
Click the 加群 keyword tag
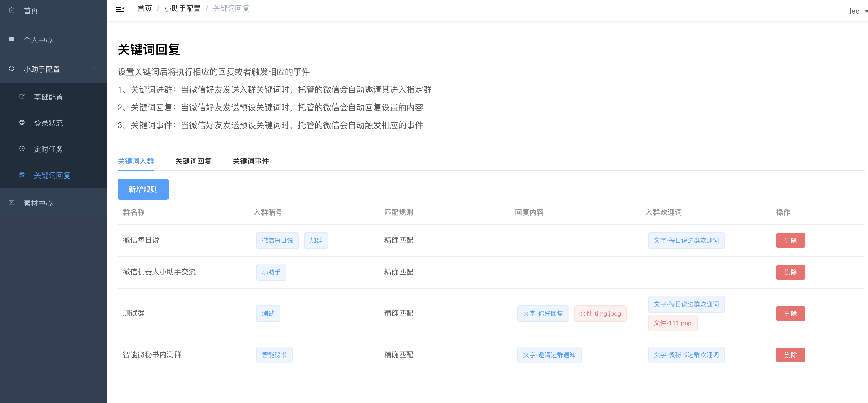(316, 240)
